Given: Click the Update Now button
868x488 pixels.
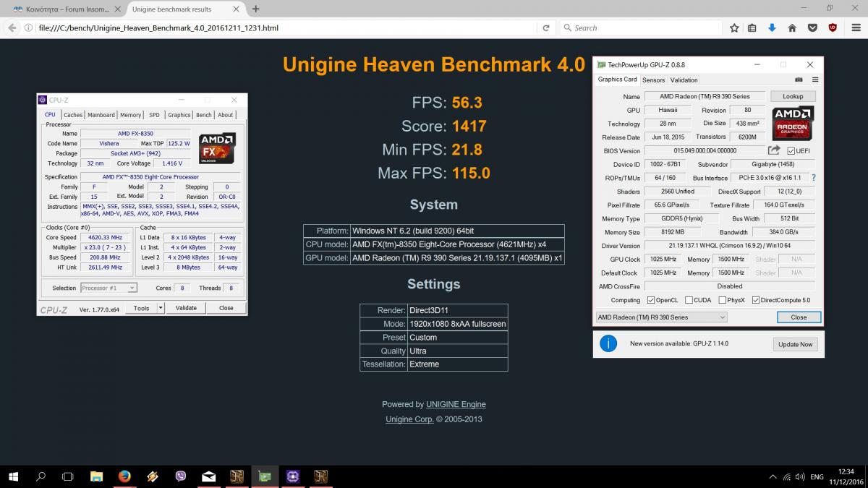Looking at the screenshot, I should coord(796,344).
